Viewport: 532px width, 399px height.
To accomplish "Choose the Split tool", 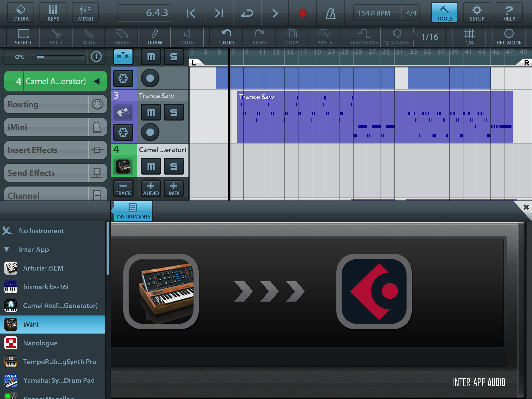I will point(56,37).
